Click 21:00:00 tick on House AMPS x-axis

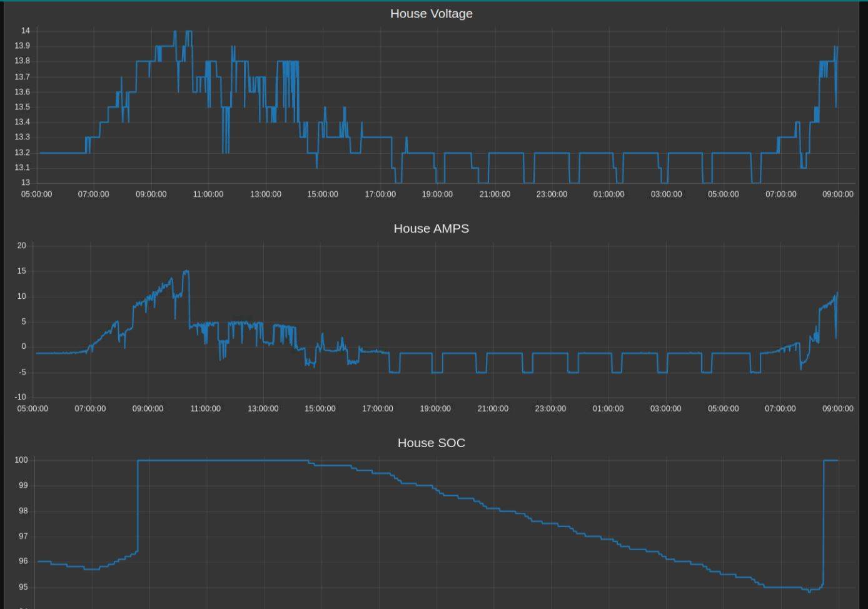pyautogui.click(x=493, y=409)
